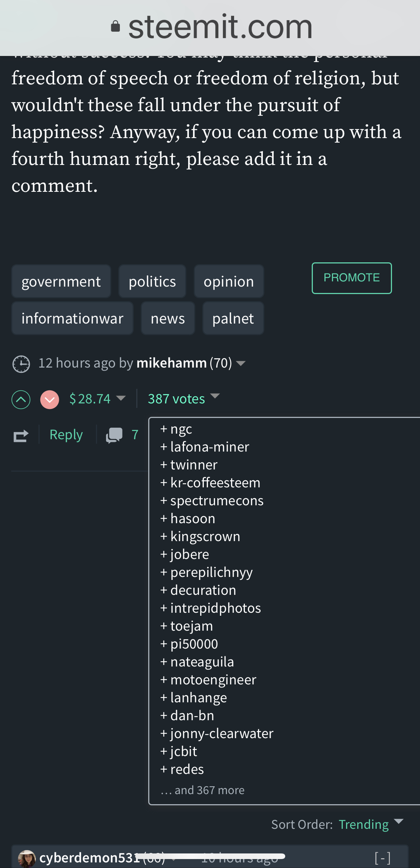Image resolution: width=420 pixels, height=868 pixels.
Task: Open voter jonny-clearwater in votes list
Action: [222, 734]
